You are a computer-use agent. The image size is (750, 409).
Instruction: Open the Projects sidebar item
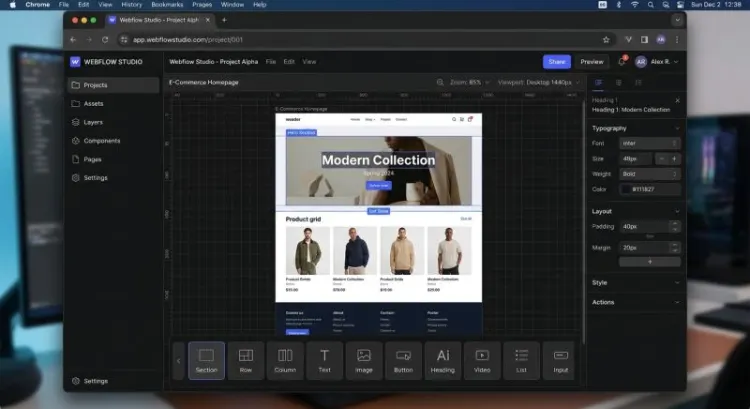113,85
